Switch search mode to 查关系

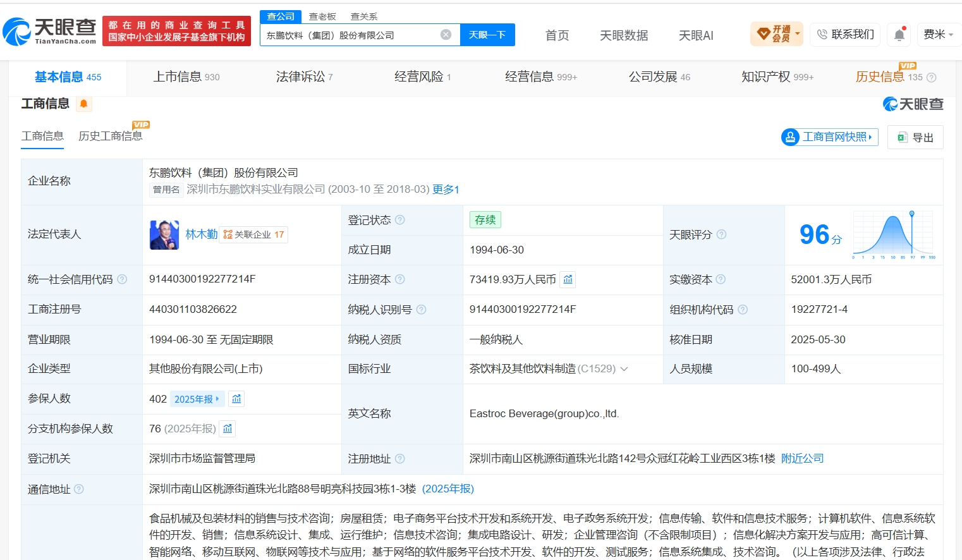(364, 16)
